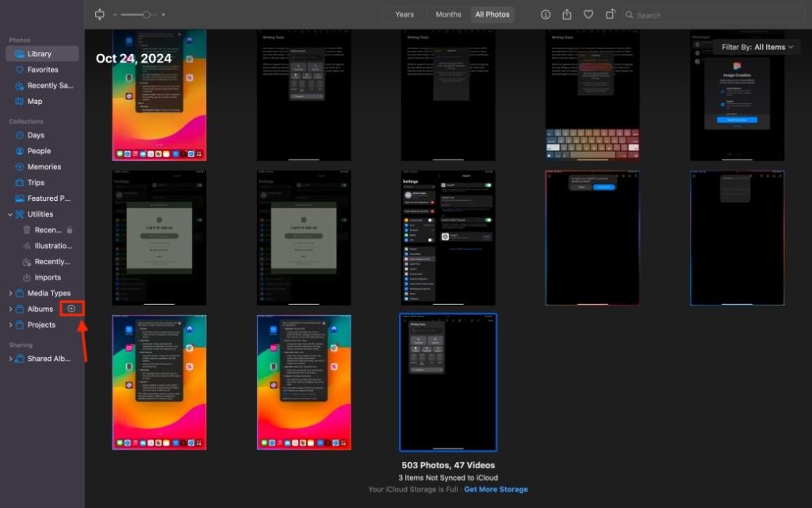812x508 pixels.
Task: Open the Filter By: All Items dropdown
Action: (756, 47)
